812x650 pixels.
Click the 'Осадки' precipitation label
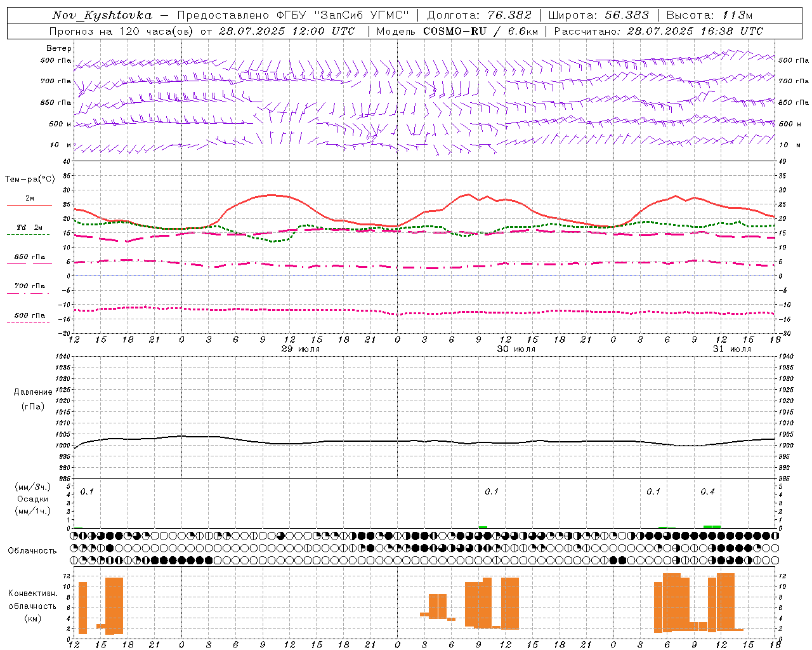[x=33, y=499]
